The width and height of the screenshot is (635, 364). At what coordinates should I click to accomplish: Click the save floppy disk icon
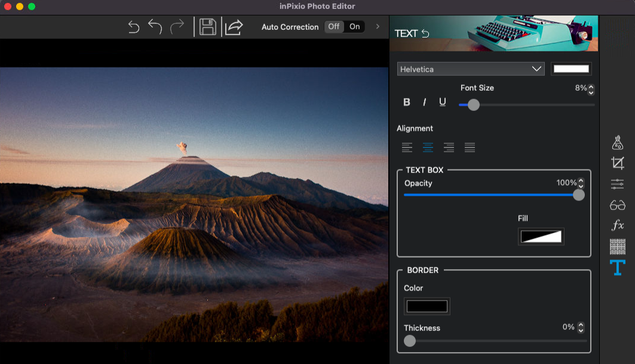point(208,27)
